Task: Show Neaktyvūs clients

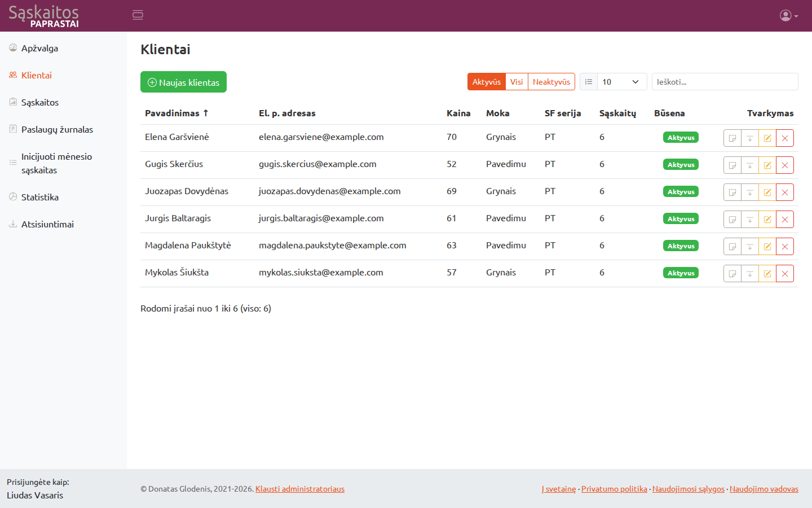Action: pyautogui.click(x=551, y=82)
